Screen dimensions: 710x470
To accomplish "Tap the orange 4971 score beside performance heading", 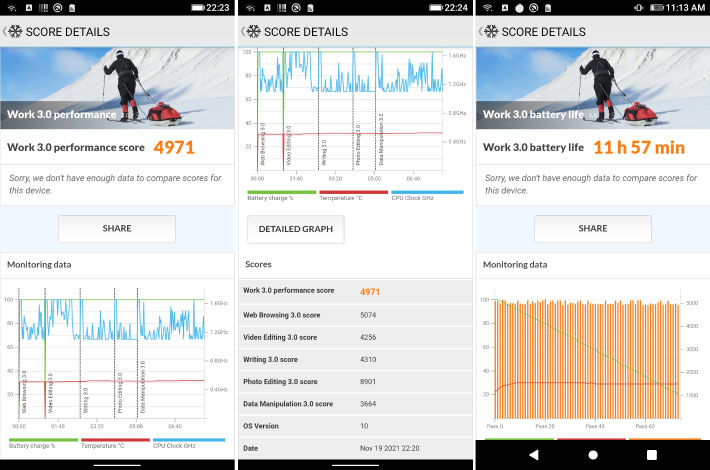I will point(173,148).
